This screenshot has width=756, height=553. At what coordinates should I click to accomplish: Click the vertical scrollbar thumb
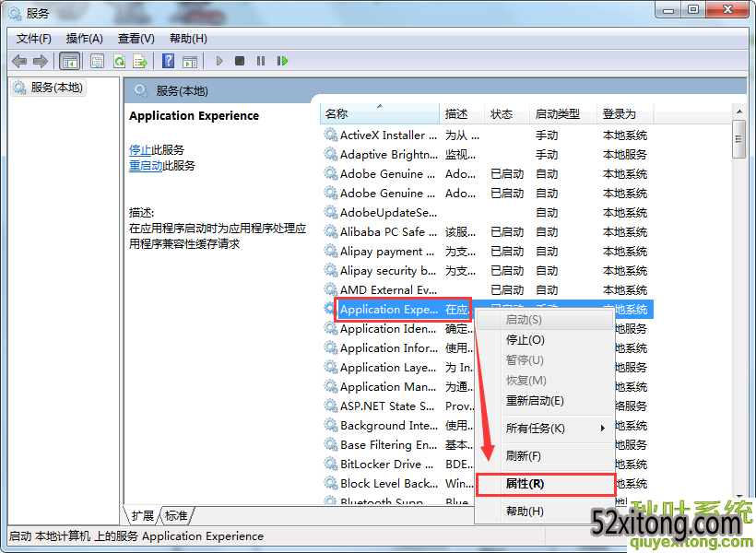[x=738, y=139]
